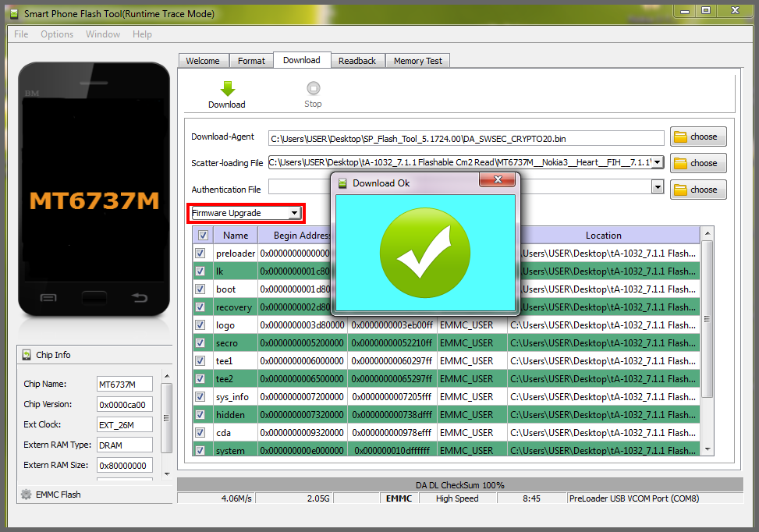Click the Begin Address column header
The height and width of the screenshot is (532, 759).
tap(302, 236)
